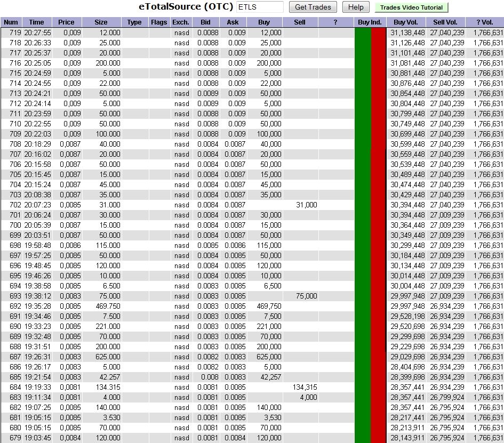
Task: Click the Get Trades button
Action: point(313,7)
